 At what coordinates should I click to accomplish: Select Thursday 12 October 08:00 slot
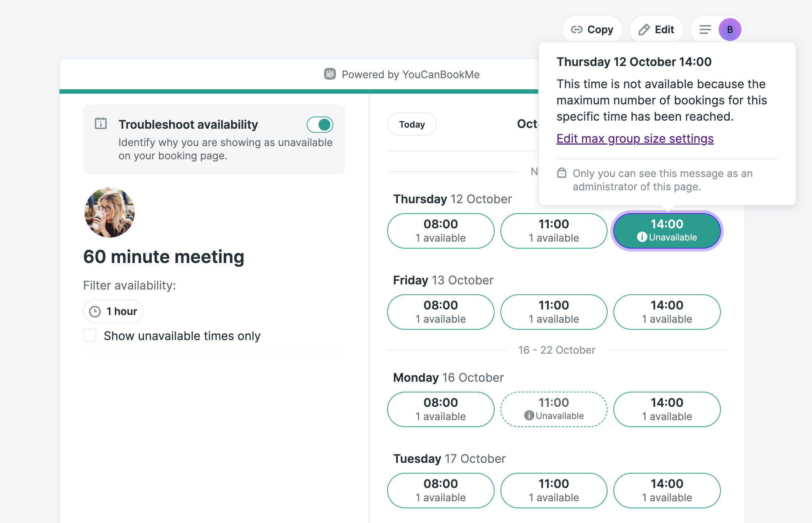[x=441, y=231]
